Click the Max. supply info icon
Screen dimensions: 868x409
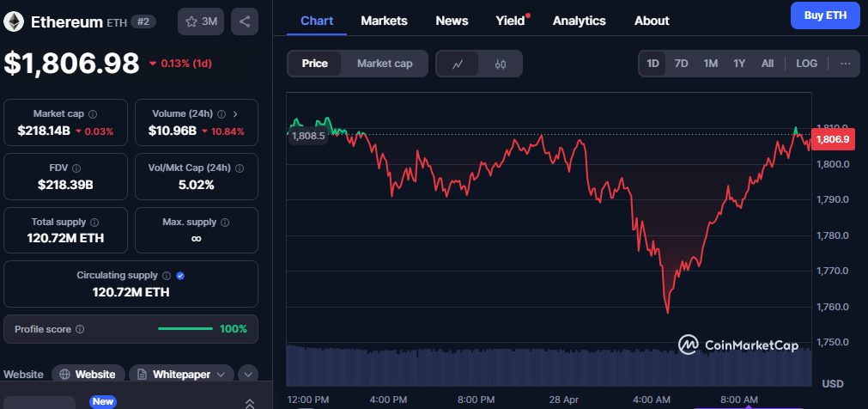pos(225,223)
